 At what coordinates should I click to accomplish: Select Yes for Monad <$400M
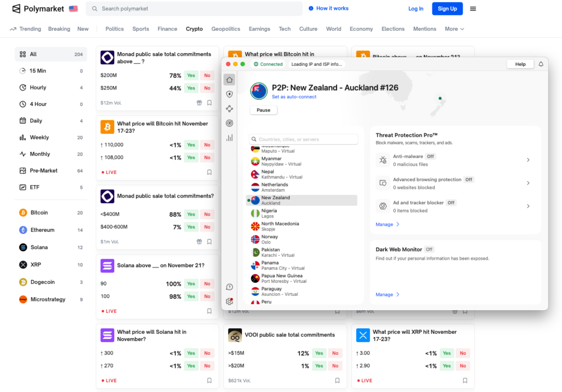(x=191, y=214)
